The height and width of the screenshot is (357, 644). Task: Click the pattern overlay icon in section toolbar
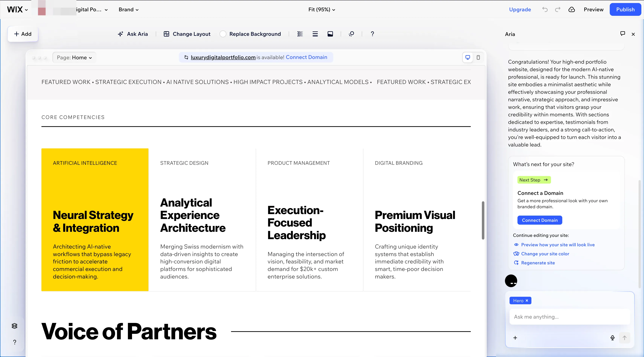(300, 34)
